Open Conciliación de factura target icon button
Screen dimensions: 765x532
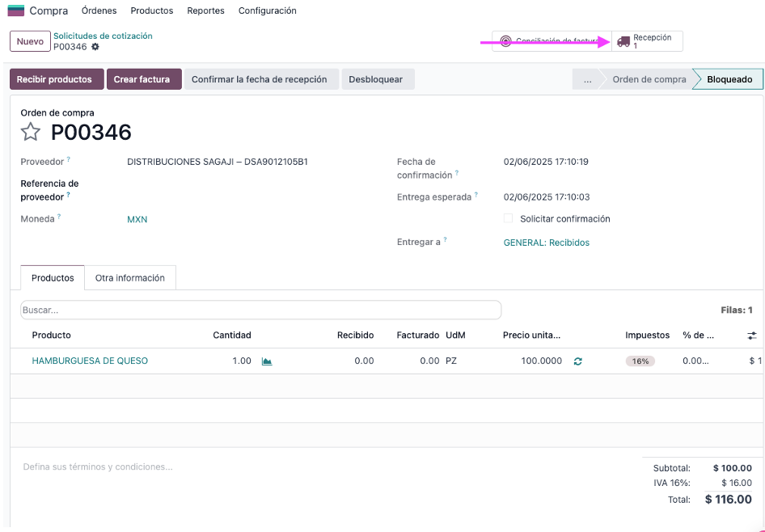coord(552,41)
